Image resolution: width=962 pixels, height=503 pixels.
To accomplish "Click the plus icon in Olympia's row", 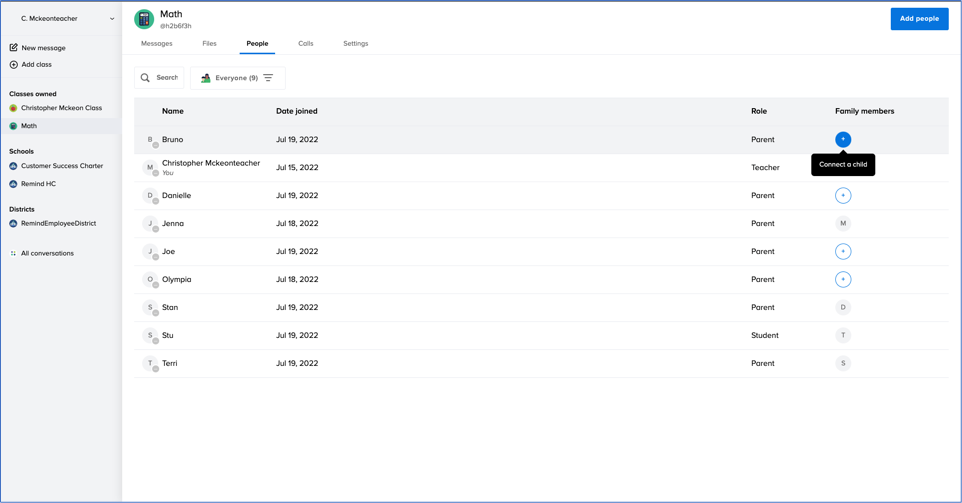I will [843, 280].
